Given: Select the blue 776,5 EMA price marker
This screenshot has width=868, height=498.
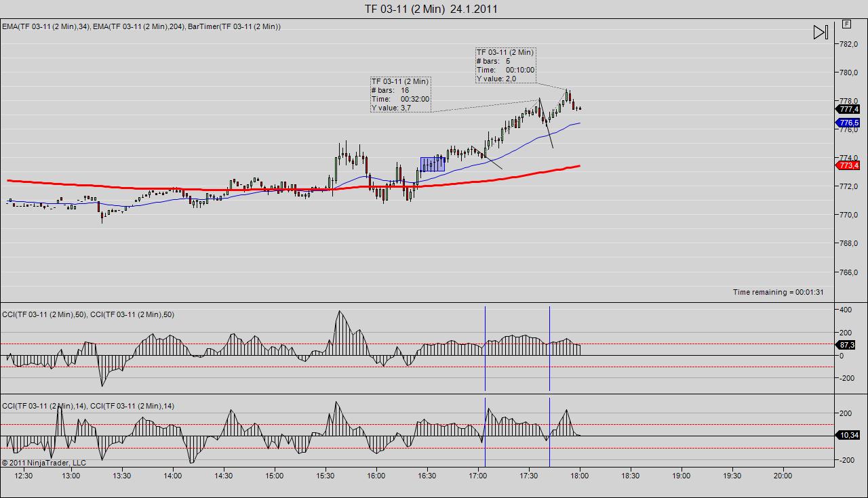Looking at the screenshot, I should click(849, 123).
